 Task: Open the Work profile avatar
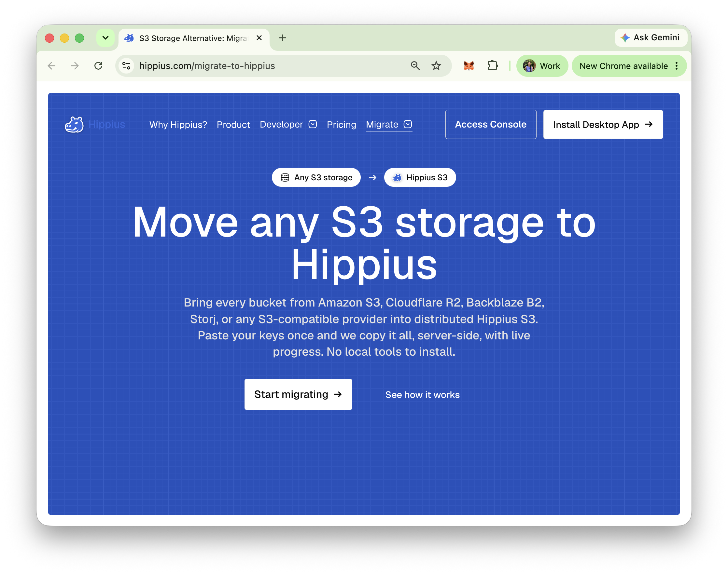[529, 66]
